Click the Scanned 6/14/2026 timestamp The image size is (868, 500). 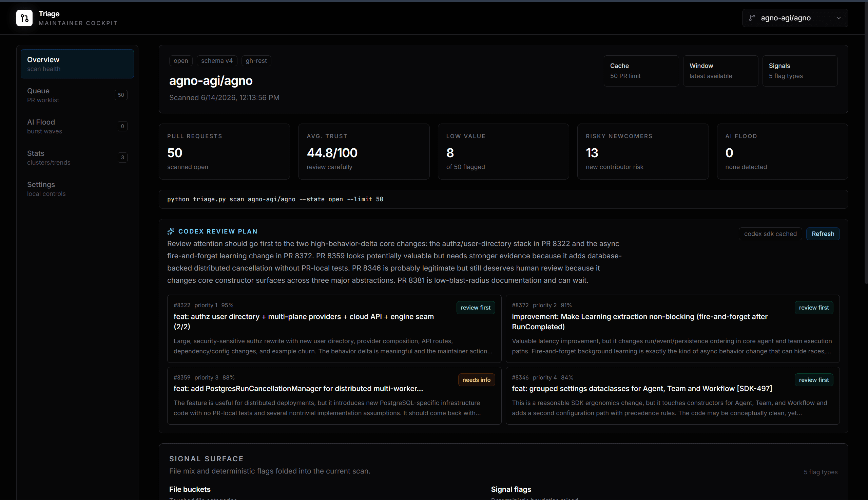(x=224, y=97)
